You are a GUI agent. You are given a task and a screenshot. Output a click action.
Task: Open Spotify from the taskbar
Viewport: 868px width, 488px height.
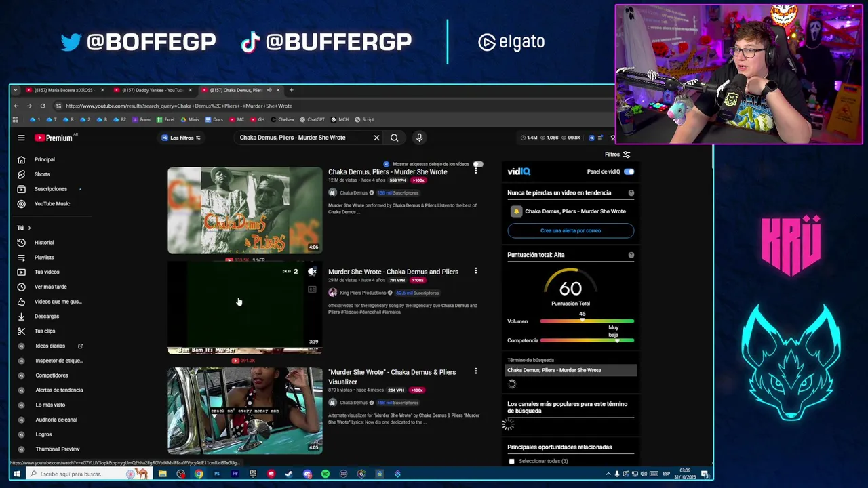click(x=325, y=474)
